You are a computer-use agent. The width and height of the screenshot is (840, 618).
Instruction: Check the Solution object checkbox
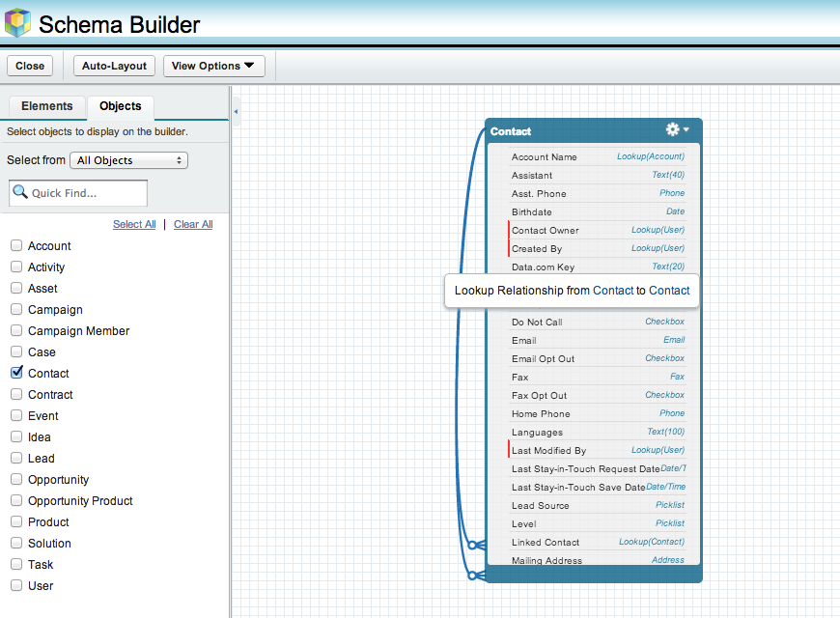pos(16,543)
